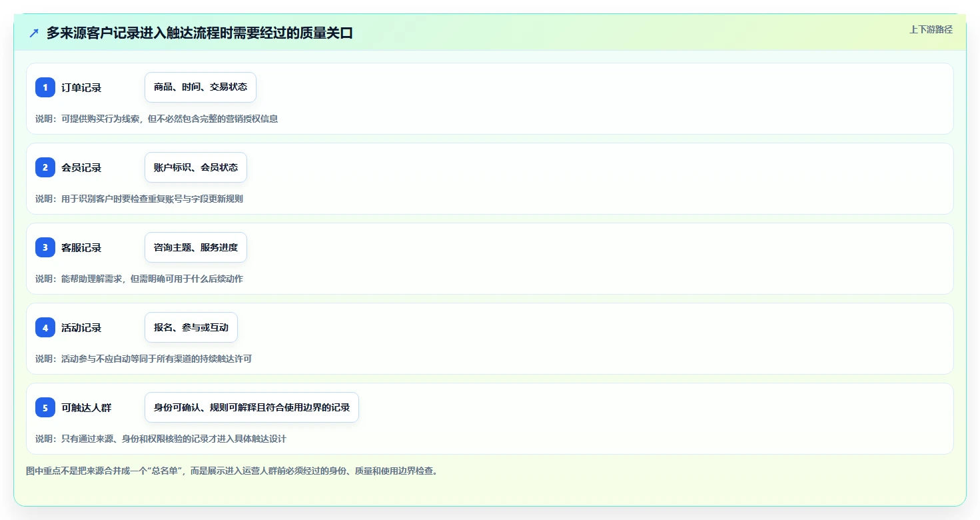Click the number 3 badge for 客服记录
Screen dimensions: 980x520
(x=45, y=247)
